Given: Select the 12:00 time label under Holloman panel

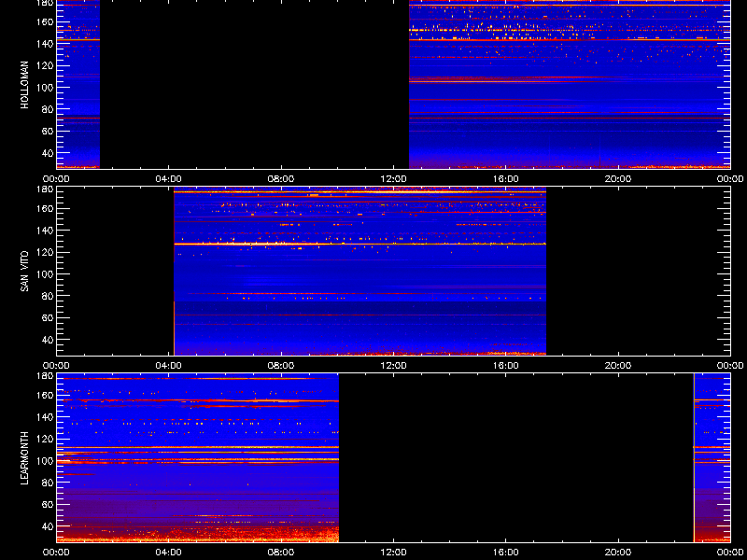Looking at the screenshot, I should point(393,179).
